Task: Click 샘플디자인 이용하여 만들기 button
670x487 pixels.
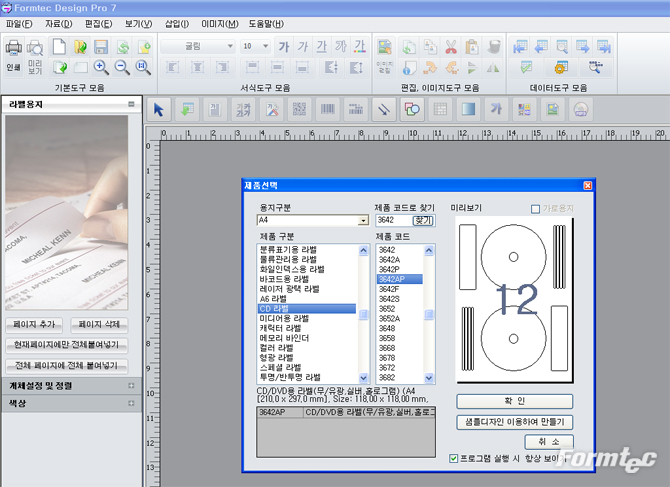Action: (x=514, y=422)
